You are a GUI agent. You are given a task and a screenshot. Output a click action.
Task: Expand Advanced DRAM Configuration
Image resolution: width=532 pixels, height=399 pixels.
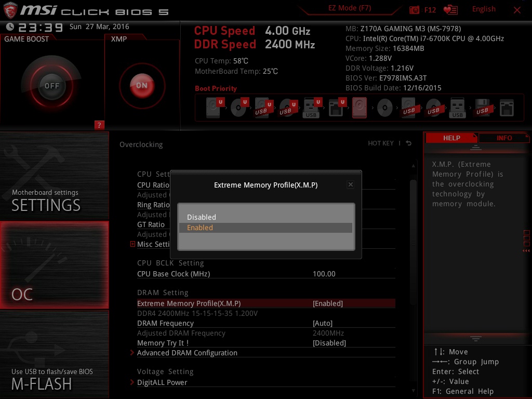pos(187,353)
